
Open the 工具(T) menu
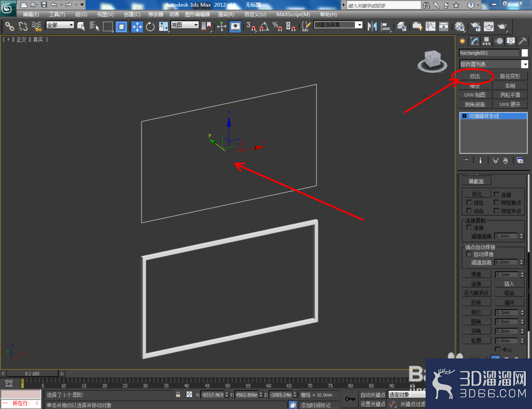coord(57,14)
